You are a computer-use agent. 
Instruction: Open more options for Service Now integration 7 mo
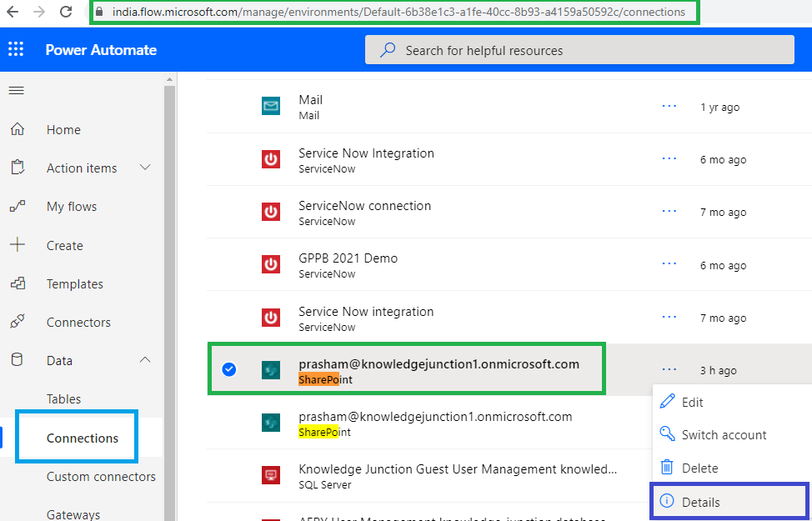click(x=669, y=317)
